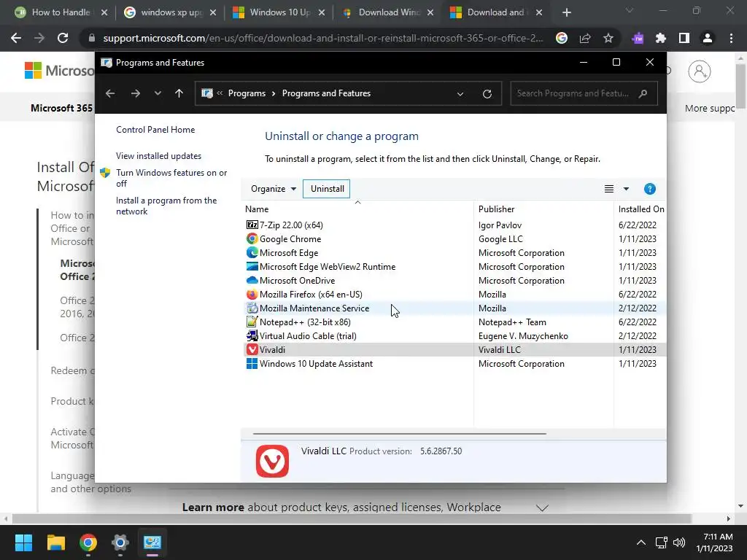Go forward in Programs and Features window
The width and height of the screenshot is (747, 560).
[x=135, y=93]
